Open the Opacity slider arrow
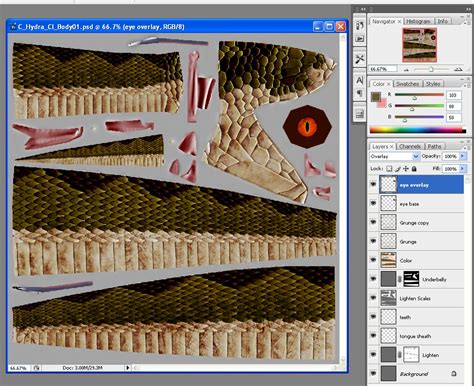 (463, 156)
